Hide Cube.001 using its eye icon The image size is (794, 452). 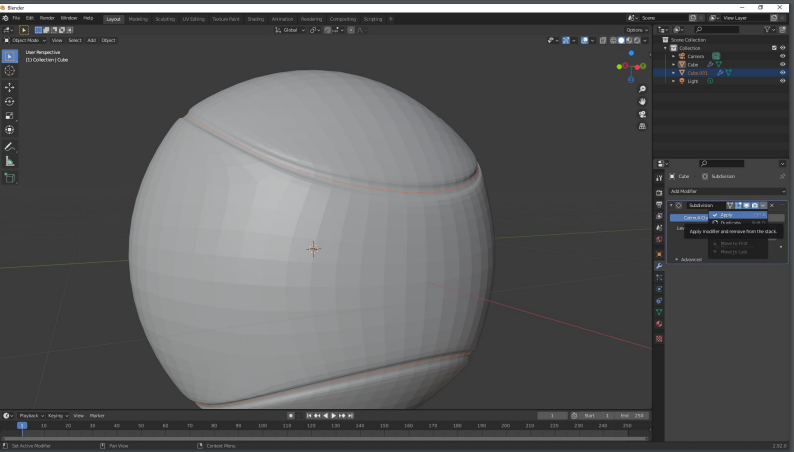782,73
